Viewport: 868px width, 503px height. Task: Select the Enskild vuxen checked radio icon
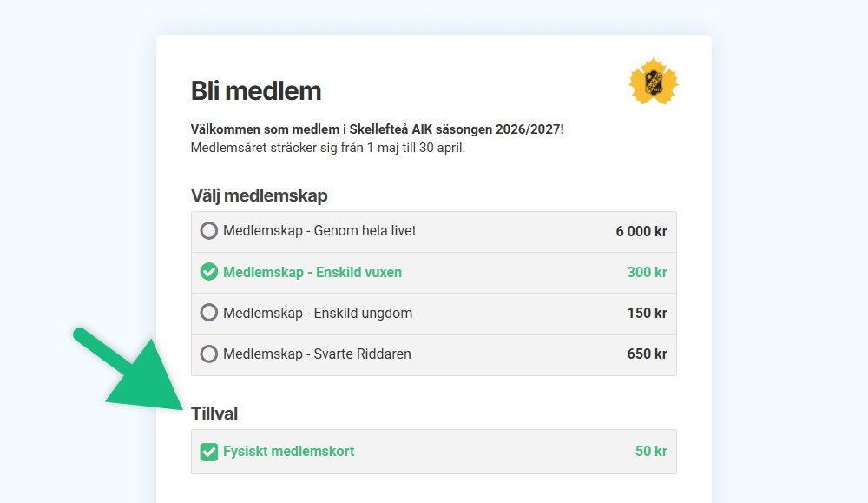[208, 272]
